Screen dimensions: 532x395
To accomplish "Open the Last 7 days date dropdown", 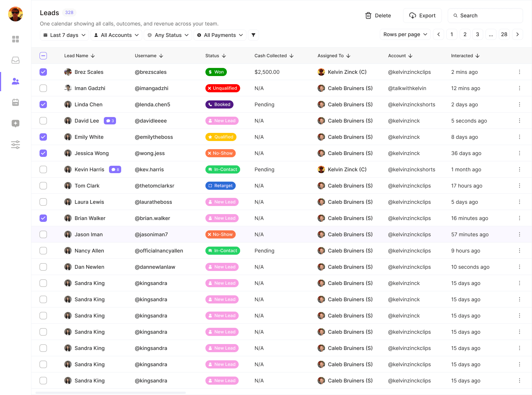I will (x=64, y=35).
